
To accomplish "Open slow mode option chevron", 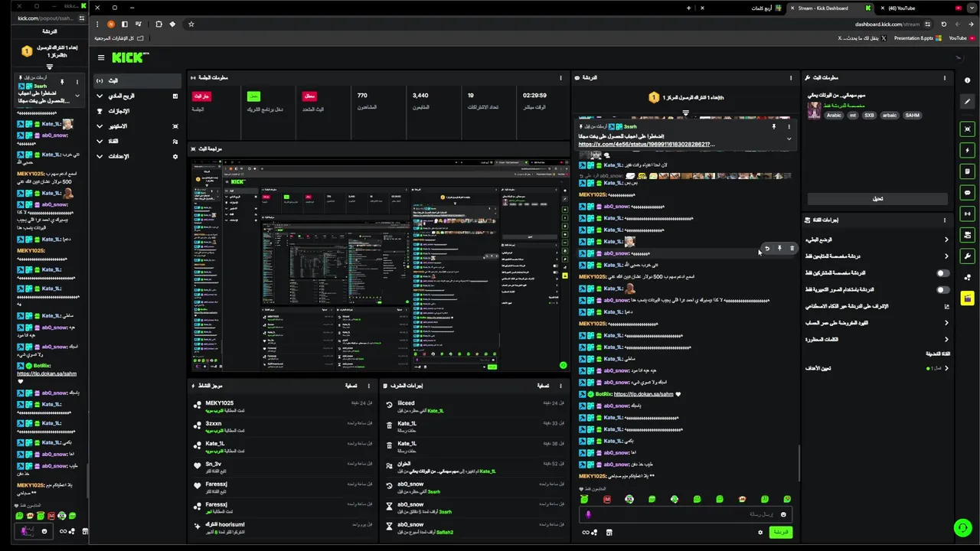I will coord(946,240).
